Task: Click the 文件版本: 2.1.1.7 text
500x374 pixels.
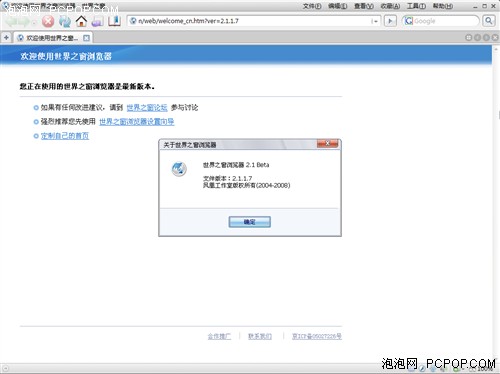Action: coord(228,178)
